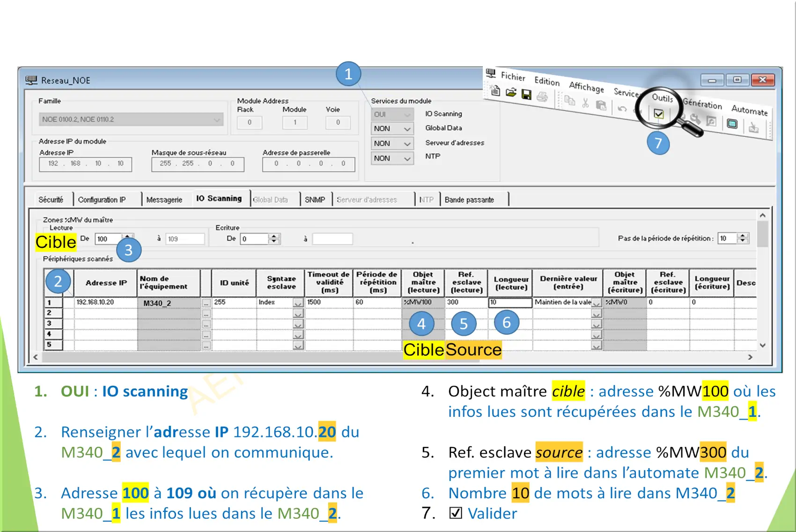Click the zoom page toolbar icon
Viewport: 796px width, 532px height.
click(x=711, y=121)
